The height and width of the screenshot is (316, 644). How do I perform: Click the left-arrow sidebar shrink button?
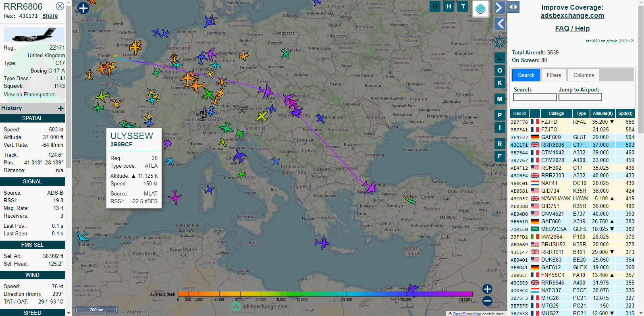pyautogui.click(x=500, y=24)
